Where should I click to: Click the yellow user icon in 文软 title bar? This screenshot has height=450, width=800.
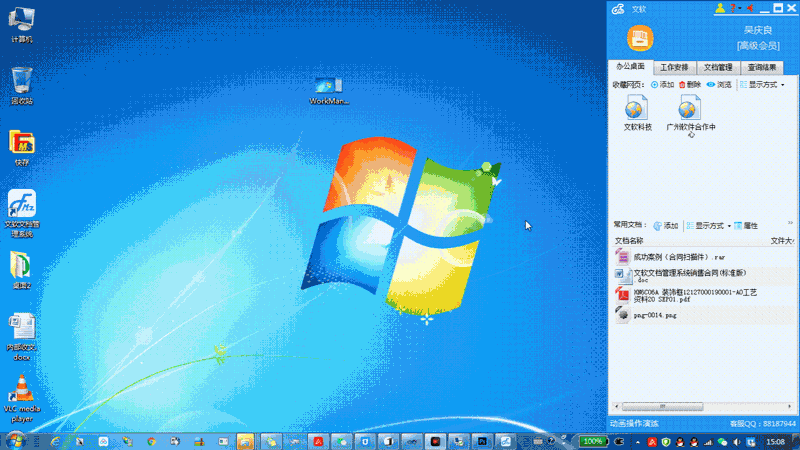pyautogui.click(x=720, y=8)
